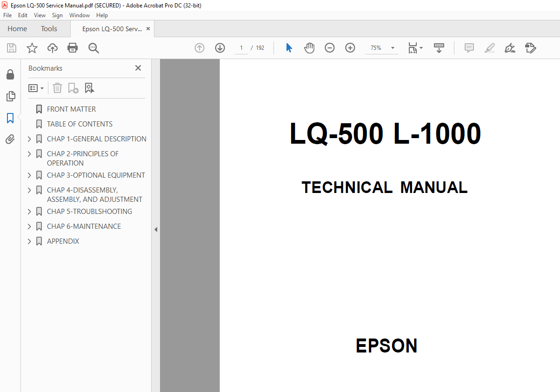Screen dimensions: 560x392
Task: Create a new bookmark
Action: (73, 87)
